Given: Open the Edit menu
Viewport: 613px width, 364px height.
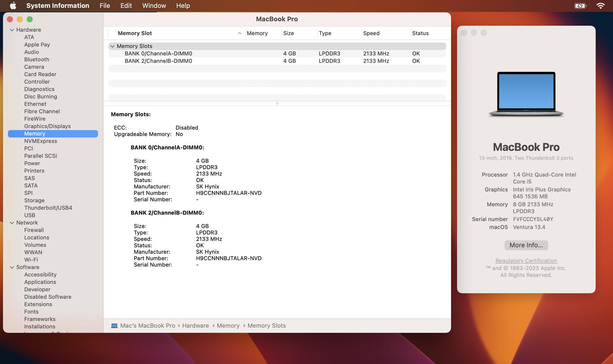Looking at the screenshot, I should click(x=126, y=6).
